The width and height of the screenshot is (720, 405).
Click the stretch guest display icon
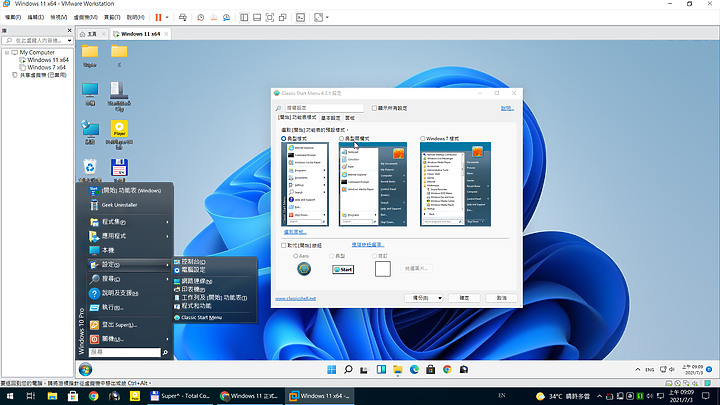[318, 17]
